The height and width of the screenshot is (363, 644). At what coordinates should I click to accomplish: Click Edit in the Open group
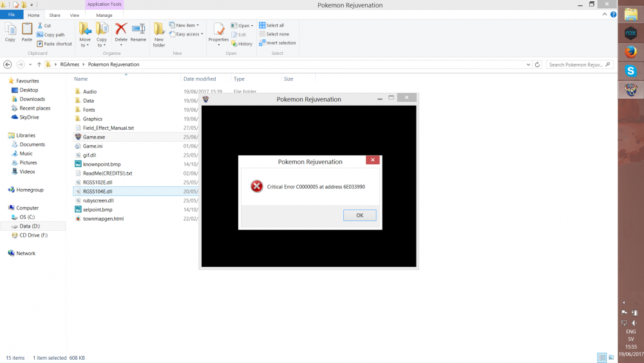(x=239, y=35)
